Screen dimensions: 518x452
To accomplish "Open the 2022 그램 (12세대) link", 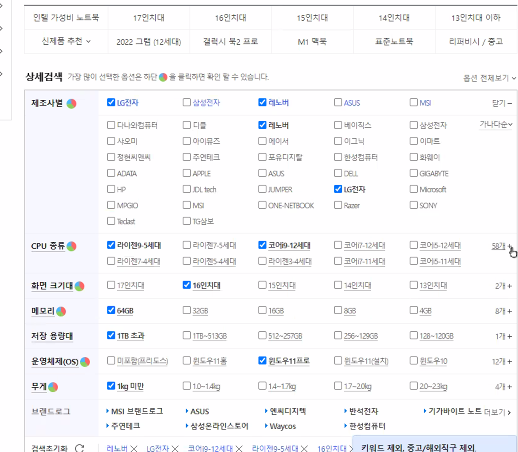I will 149,42.
